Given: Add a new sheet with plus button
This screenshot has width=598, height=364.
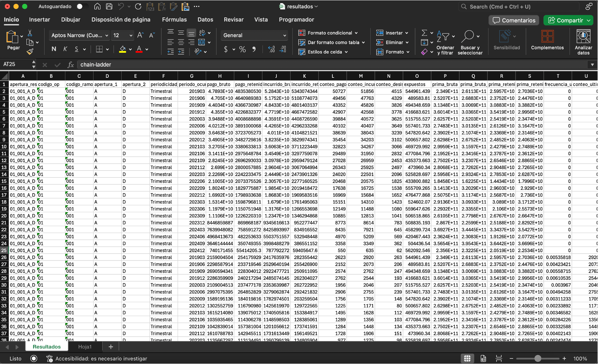Looking at the screenshot, I should point(111,347).
